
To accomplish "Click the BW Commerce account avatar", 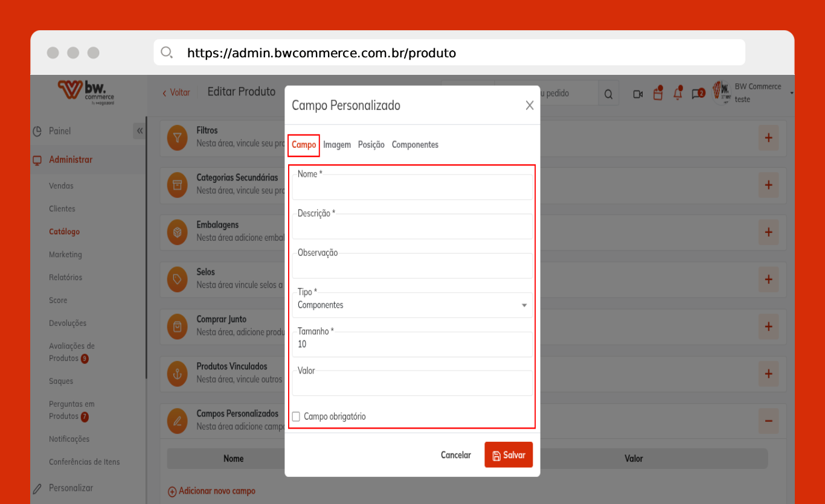I will click(722, 92).
